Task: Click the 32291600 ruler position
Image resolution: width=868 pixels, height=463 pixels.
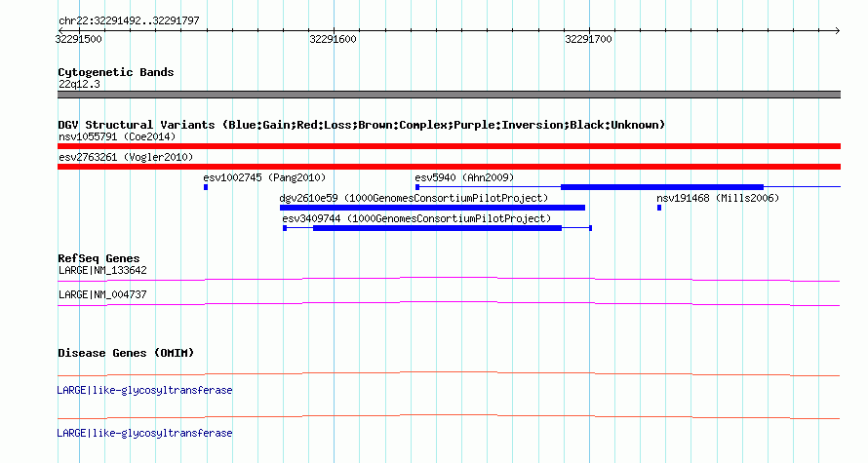Action: pyautogui.click(x=334, y=39)
